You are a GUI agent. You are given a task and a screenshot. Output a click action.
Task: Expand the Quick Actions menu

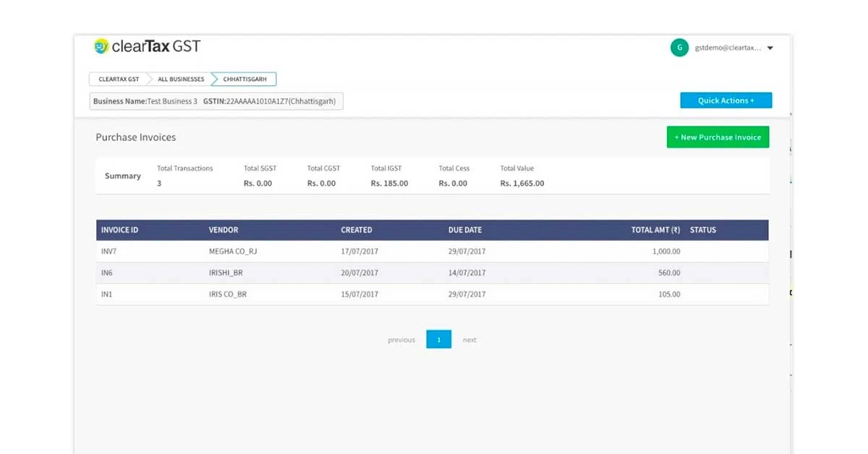[x=726, y=100]
